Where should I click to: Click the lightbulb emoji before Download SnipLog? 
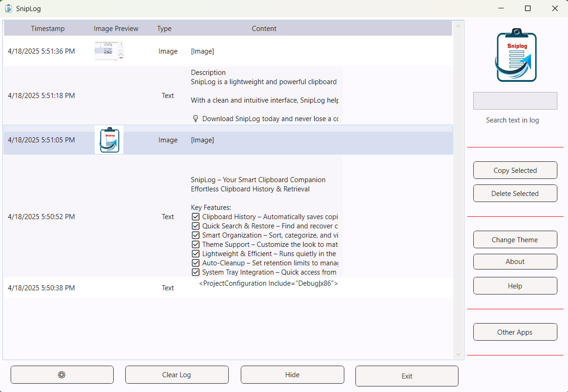pos(195,119)
